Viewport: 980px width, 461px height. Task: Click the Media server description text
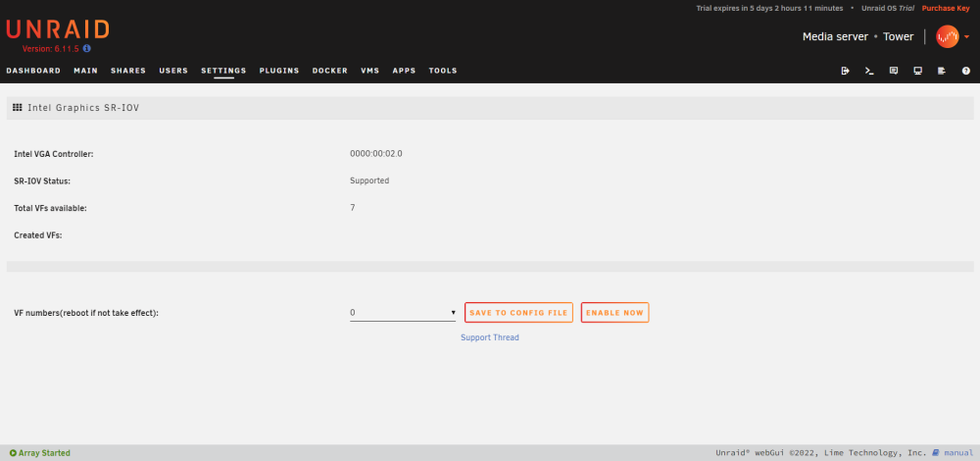[835, 37]
